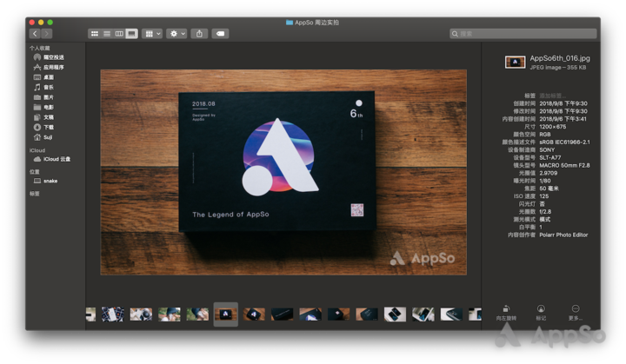Click the AppSo6th_016.jpg file name
626x364 pixels.
point(560,58)
